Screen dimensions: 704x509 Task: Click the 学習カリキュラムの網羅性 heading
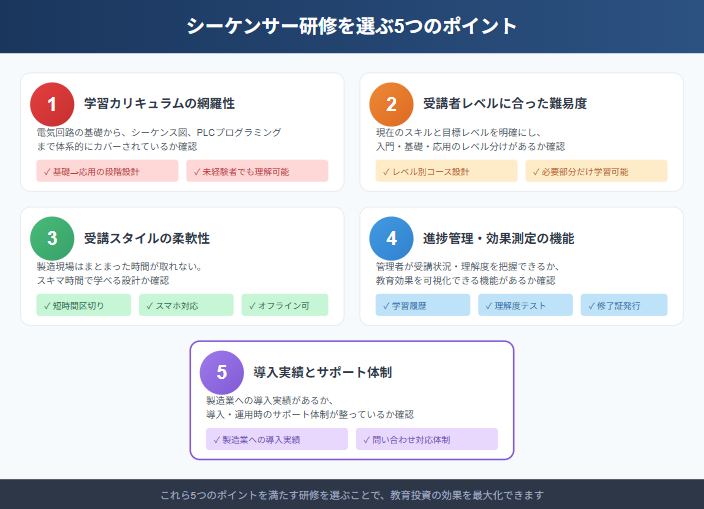160,103
